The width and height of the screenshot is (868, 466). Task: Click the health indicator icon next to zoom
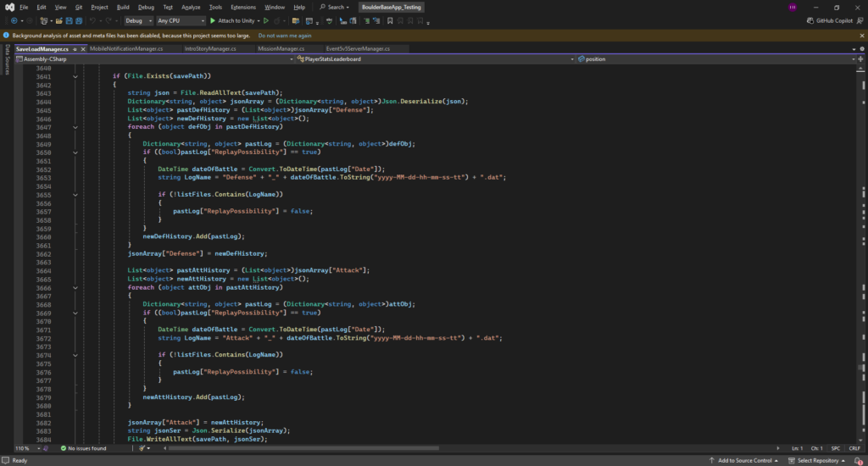[x=46, y=448]
